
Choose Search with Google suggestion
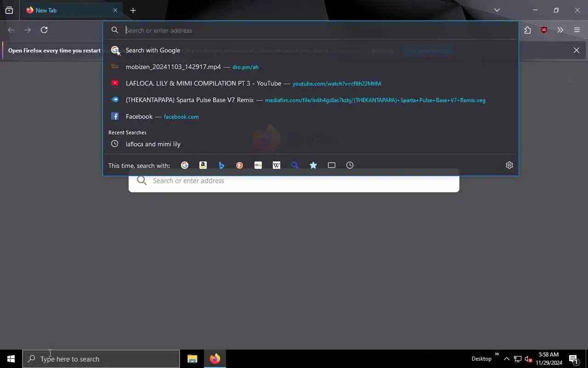(311, 50)
